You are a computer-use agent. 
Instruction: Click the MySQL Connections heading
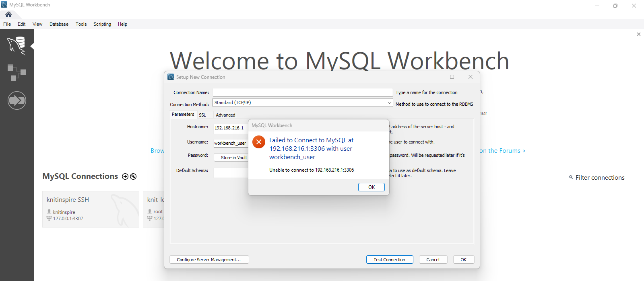(x=80, y=176)
